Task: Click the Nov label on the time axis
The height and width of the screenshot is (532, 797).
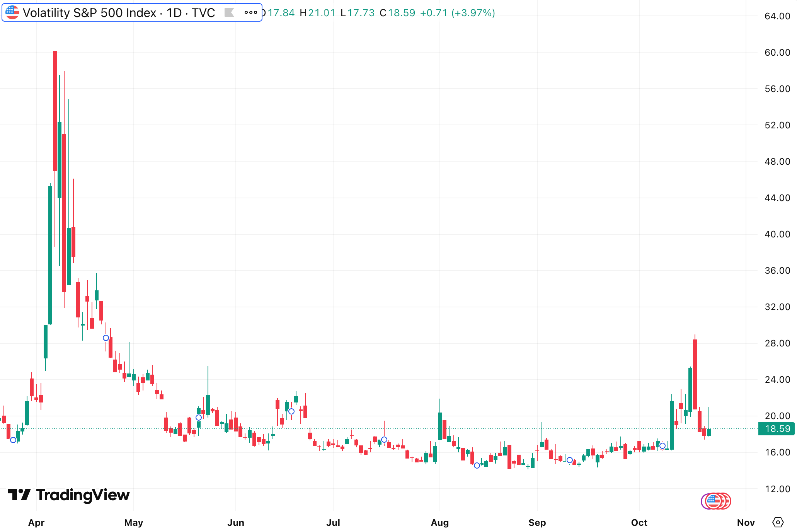Action: tap(746, 523)
